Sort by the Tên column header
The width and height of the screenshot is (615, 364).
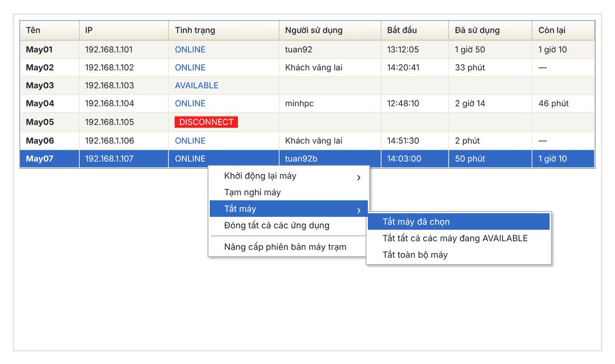(x=49, y=30)
